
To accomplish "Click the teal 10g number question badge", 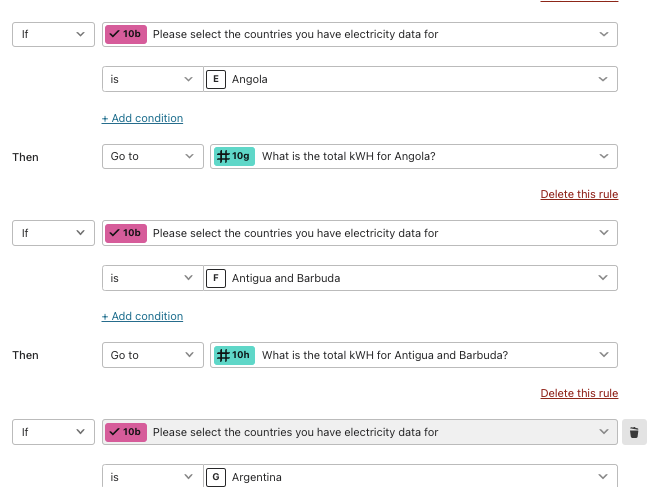I will coord(234,156).
